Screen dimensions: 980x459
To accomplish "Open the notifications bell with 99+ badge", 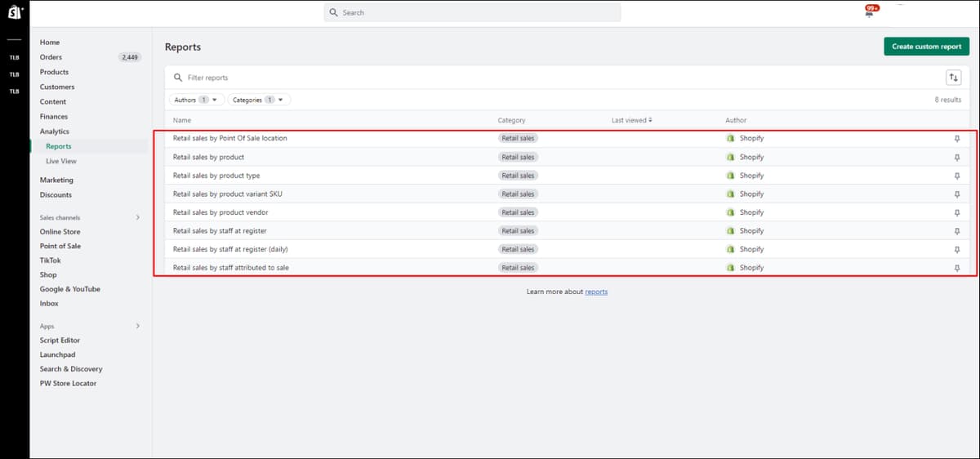I will 870,11.
